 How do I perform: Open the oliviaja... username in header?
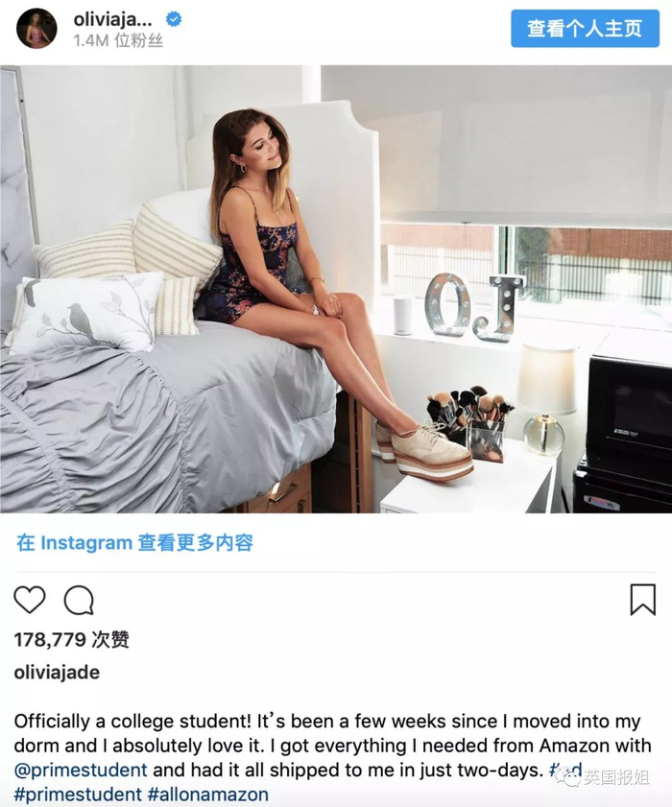[112, 19]
